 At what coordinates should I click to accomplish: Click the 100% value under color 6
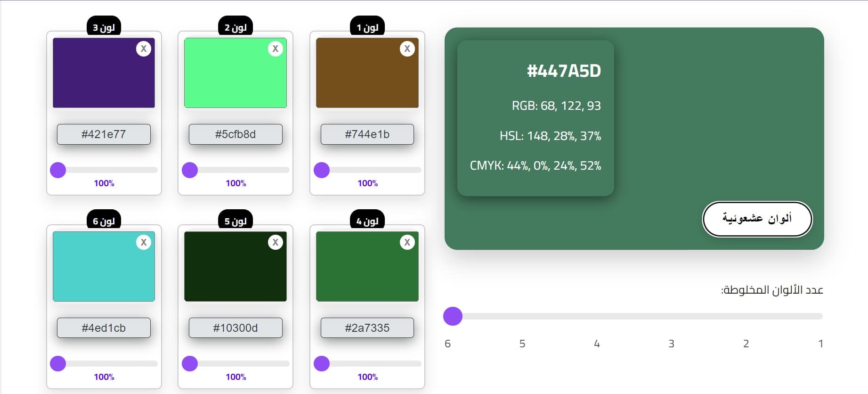pyautogui.click(x=104, y=377)
